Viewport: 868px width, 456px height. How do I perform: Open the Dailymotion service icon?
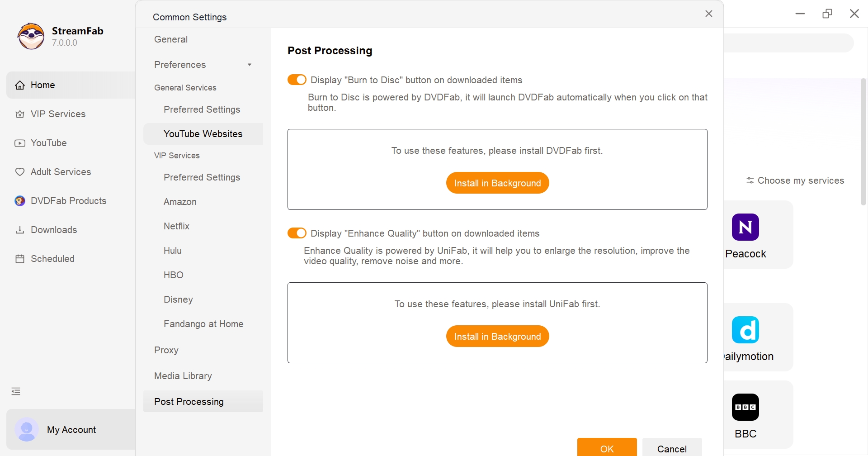click(745, 330)
